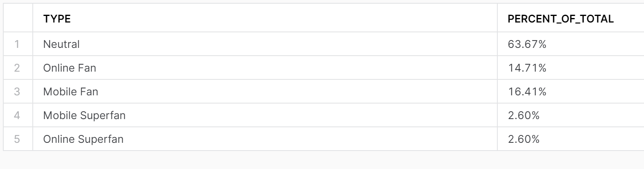The height and width of the screenshot is (169, 644).
Task: Select row number 5
Action: (17, 139)
